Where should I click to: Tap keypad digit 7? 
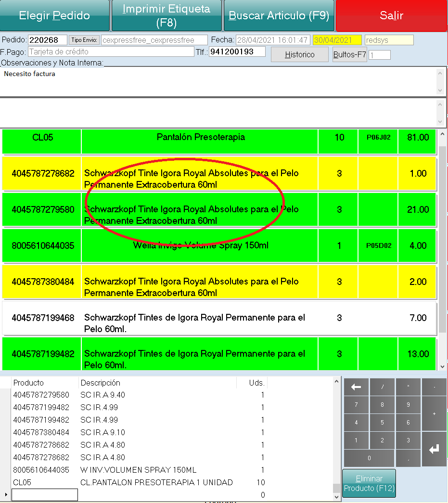point(356,405)
